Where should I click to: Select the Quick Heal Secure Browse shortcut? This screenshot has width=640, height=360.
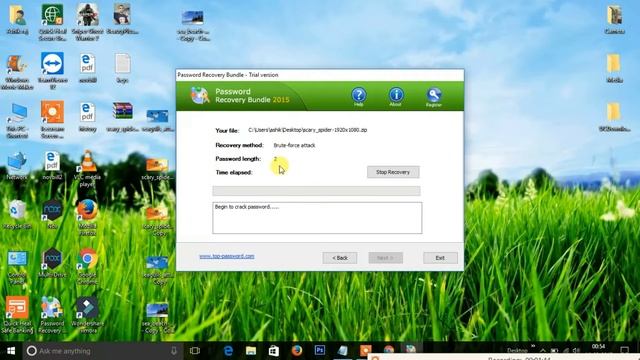pos(52,22)
